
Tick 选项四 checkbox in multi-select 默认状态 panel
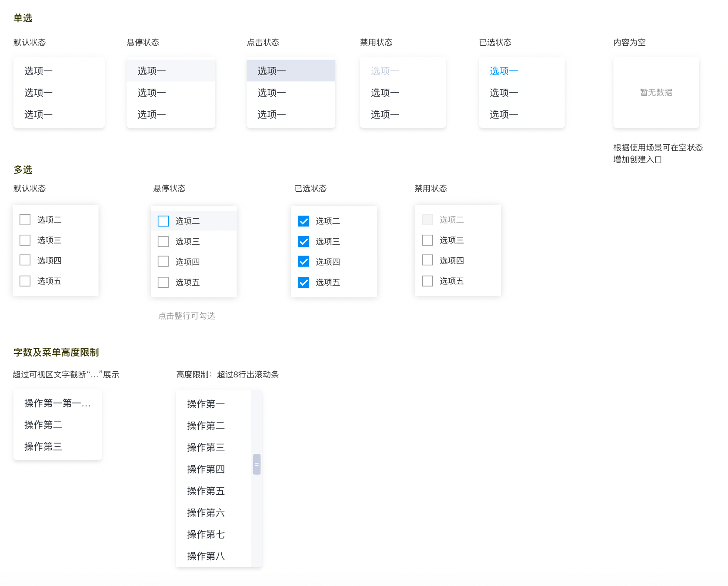click(25, 260)
